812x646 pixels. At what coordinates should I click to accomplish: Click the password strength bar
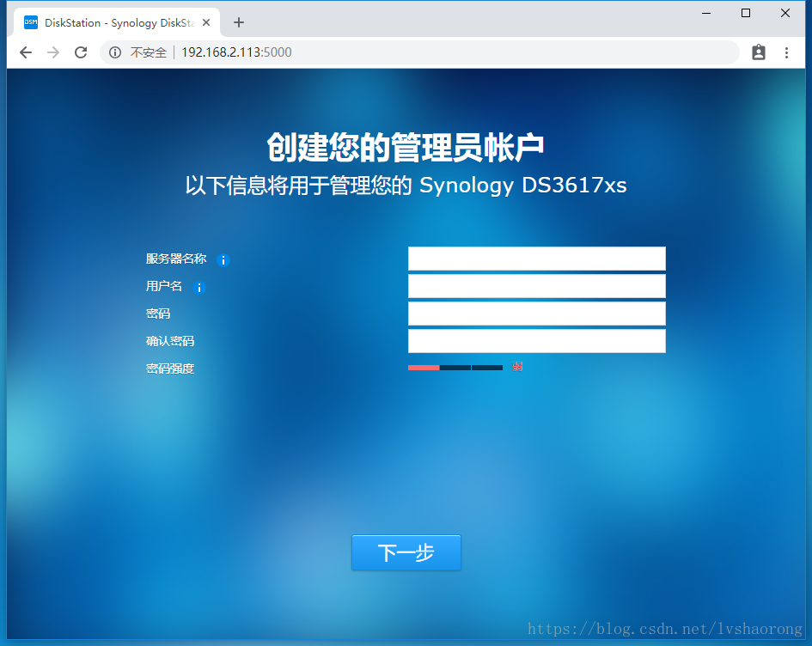click(x=455, y=368)
